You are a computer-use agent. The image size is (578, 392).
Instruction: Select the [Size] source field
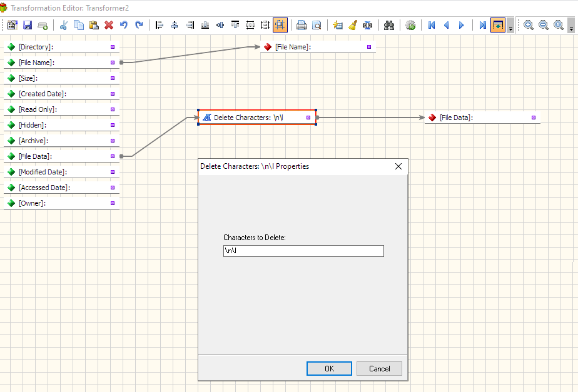click(x=61, y=78)
